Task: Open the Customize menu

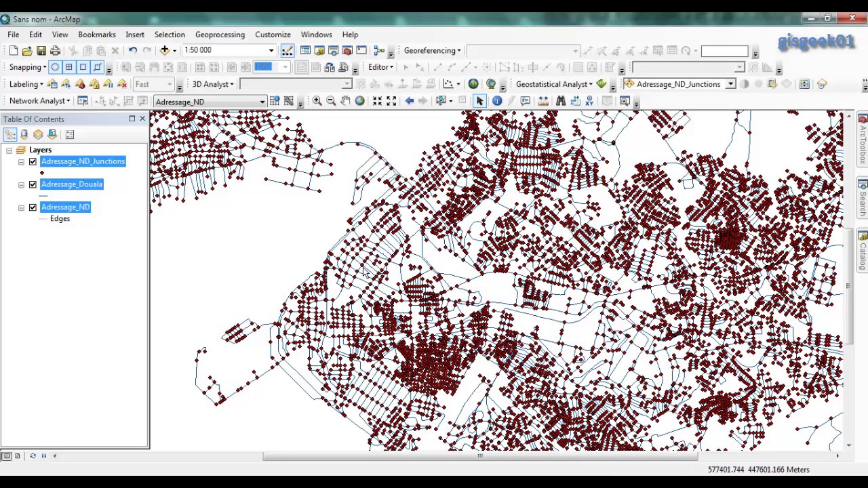Action: pos(273,35)
